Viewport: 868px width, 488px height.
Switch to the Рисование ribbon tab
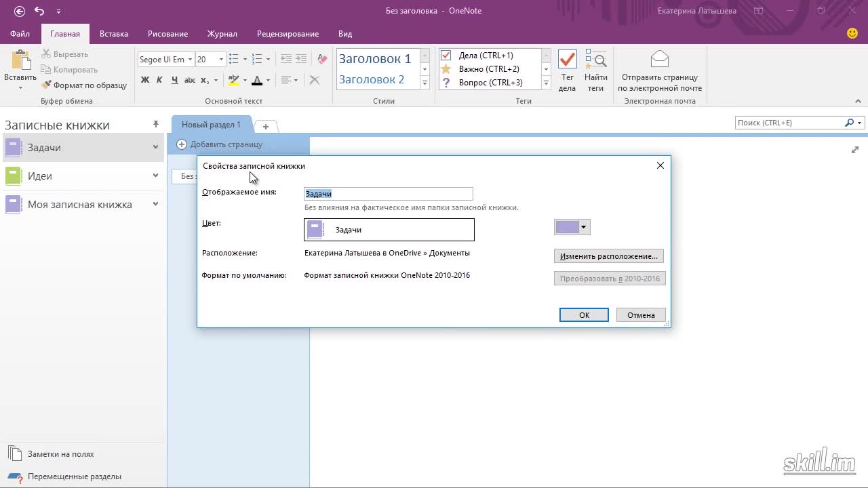click(x=167, y=34)
